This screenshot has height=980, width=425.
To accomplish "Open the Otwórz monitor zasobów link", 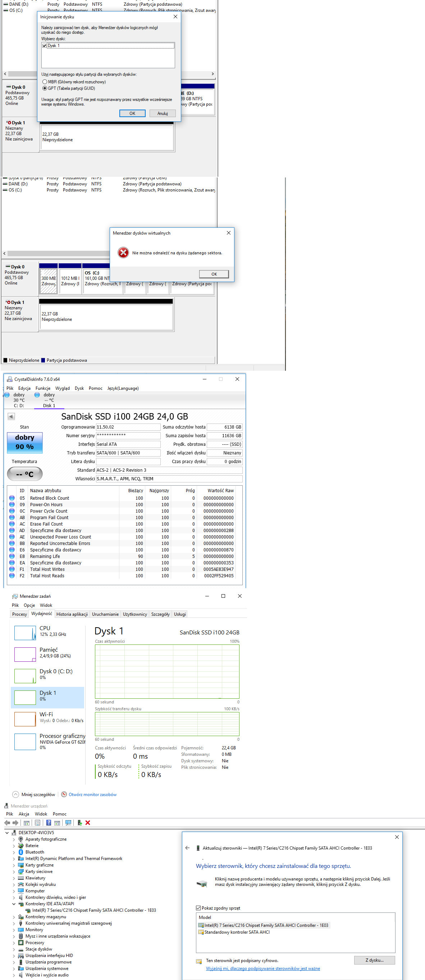I will (x=92, y=794).
